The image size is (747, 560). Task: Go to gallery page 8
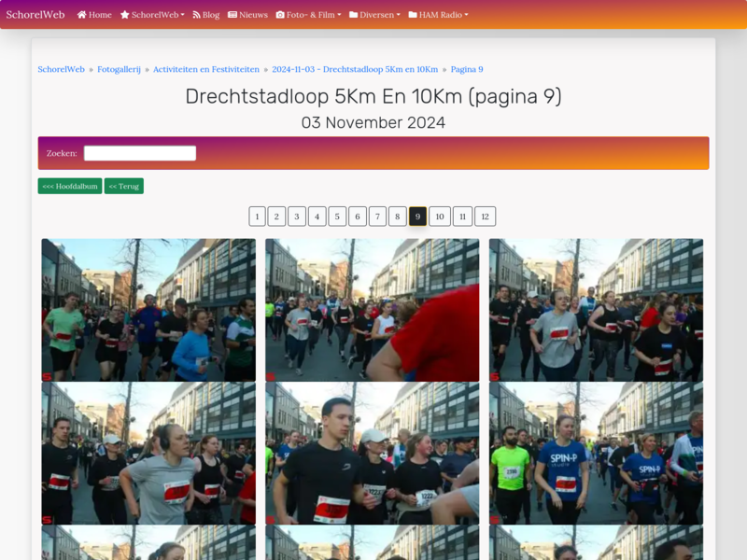coord(398,217)
